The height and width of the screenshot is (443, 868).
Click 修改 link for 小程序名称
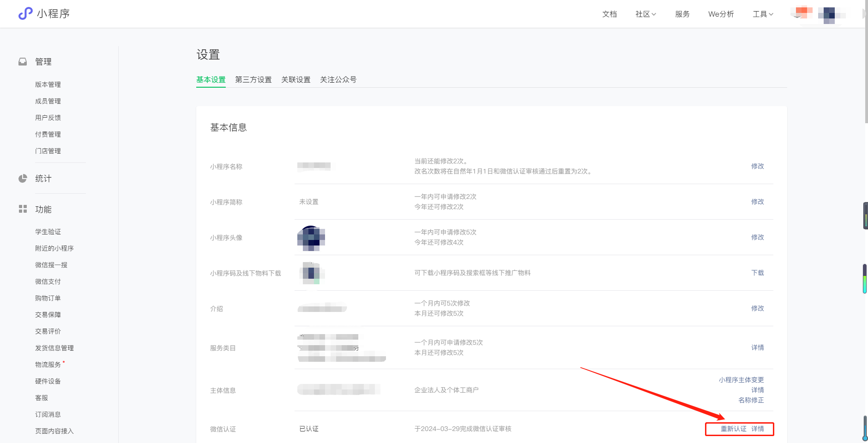tap(757, 166)
